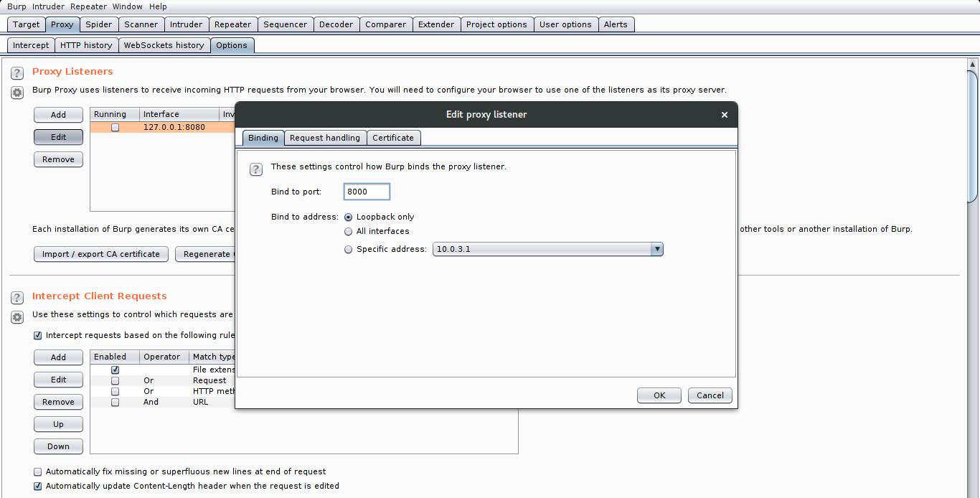This screenshot has height=498, width=980.
Task: Open Proxy Listeners settings gear icon
Action: (x=17, y=93)
